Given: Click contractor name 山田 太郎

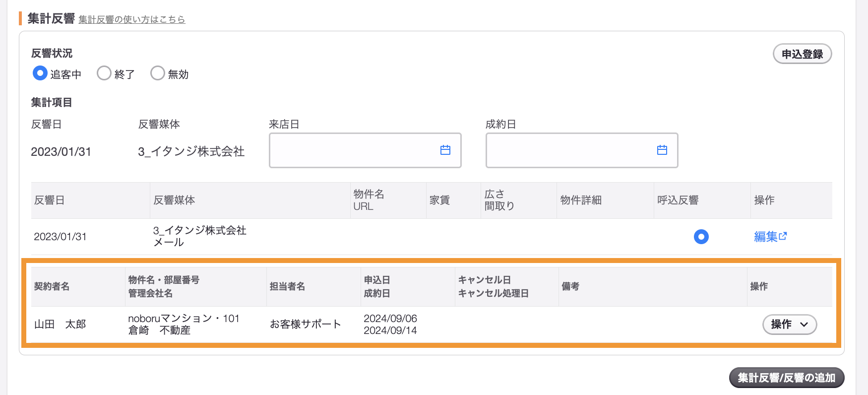Looking at the screenshot, I should pos(60,324).
